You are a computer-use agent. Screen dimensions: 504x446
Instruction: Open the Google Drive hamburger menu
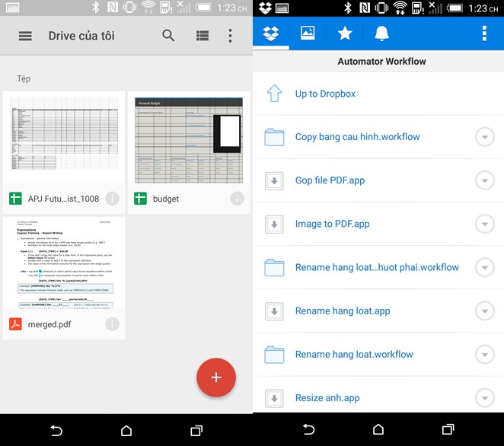click(25, 36)
